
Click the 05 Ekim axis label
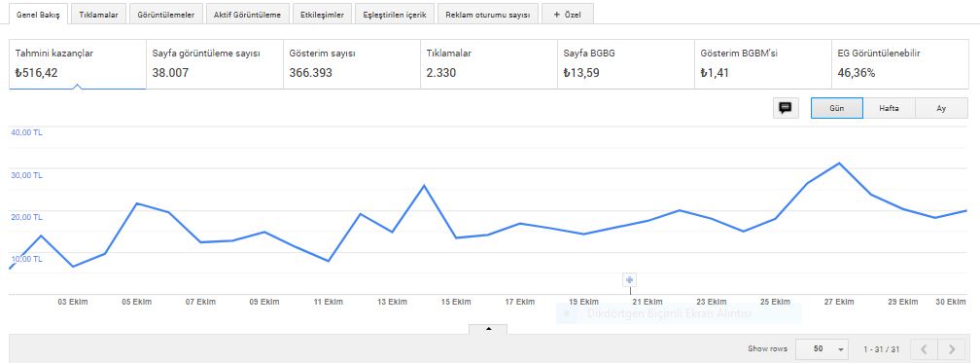pyautogui.click(x=136, y=302)
